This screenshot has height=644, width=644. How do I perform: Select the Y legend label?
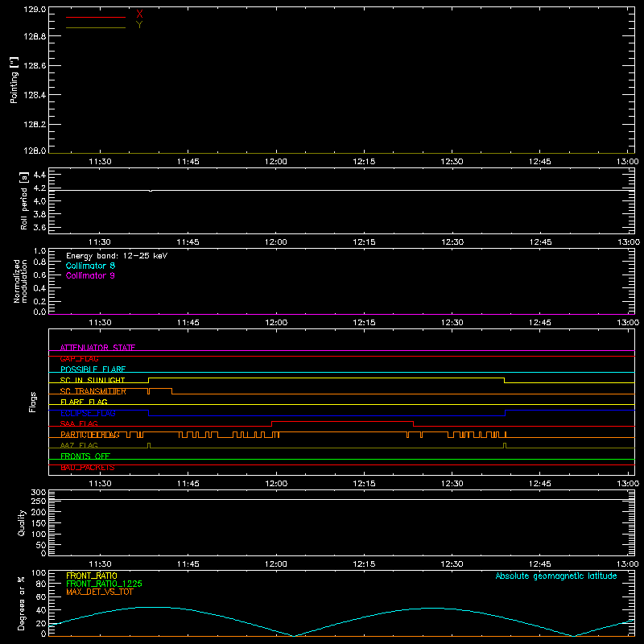pos(139,25)
